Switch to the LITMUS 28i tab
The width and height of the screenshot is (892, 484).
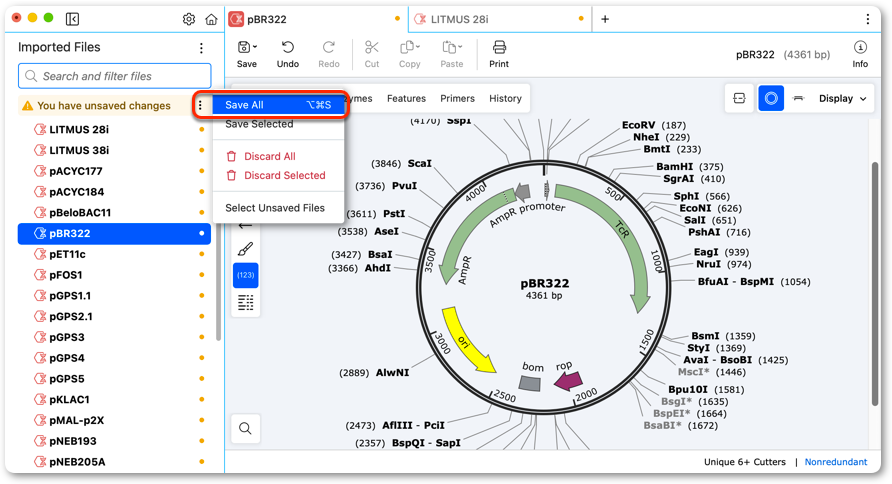tap(459, 19)
